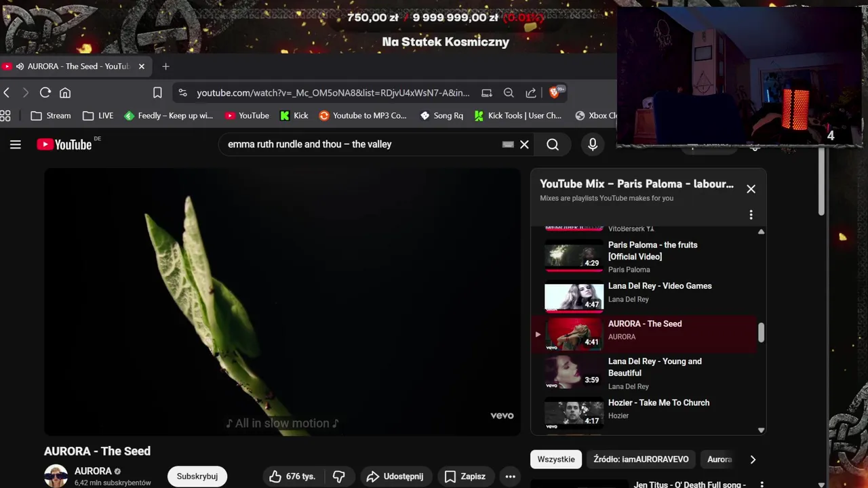Select the Aurora filter chip
Screen dimensions: 868x488
coord(719,460)
